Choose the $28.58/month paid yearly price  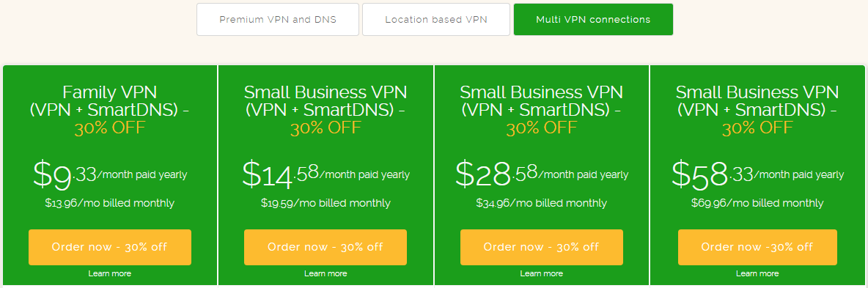click(x=542, y=174)
